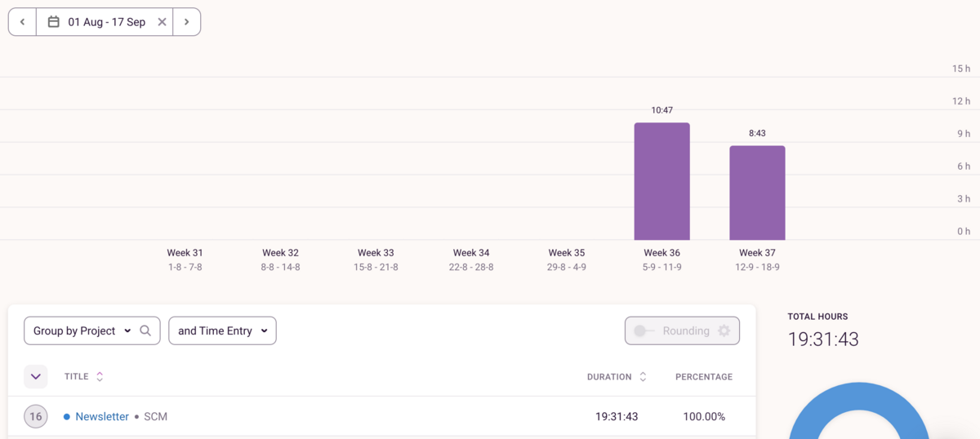The image size is (980, 439).
Task: Click the search magnifier in Group by Project
Action: pos(145,330)
